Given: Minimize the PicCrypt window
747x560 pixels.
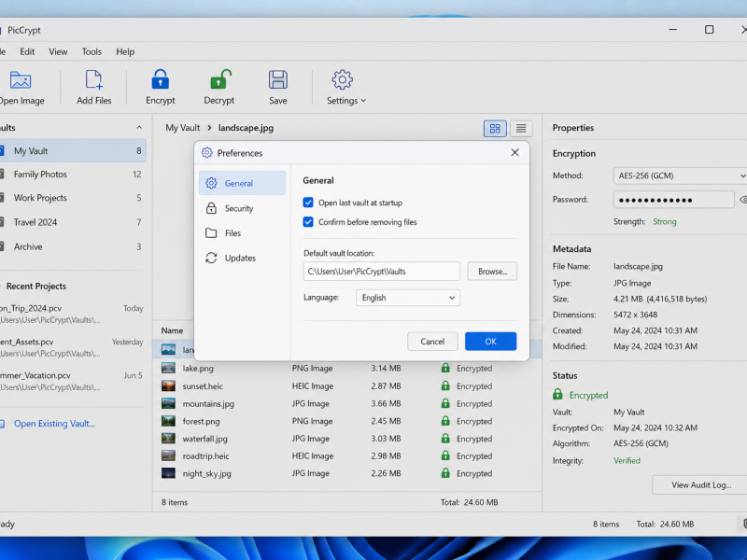Looking at the screenshot, I should tap(672, 30).
